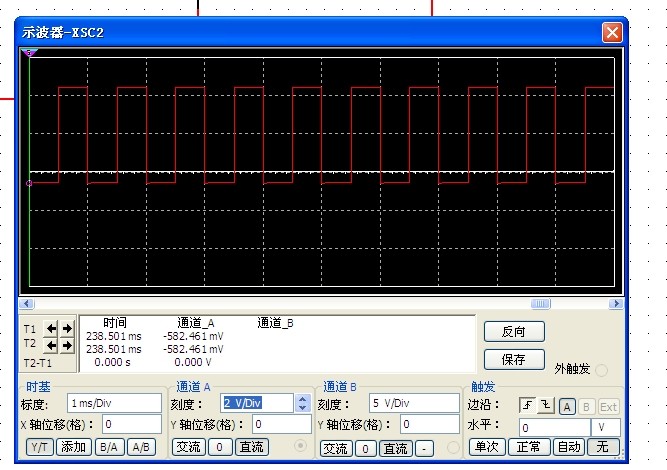Viewport: 667px width, 470px height.
Task: Switch timebase to B/A mode
Action: 106,448
